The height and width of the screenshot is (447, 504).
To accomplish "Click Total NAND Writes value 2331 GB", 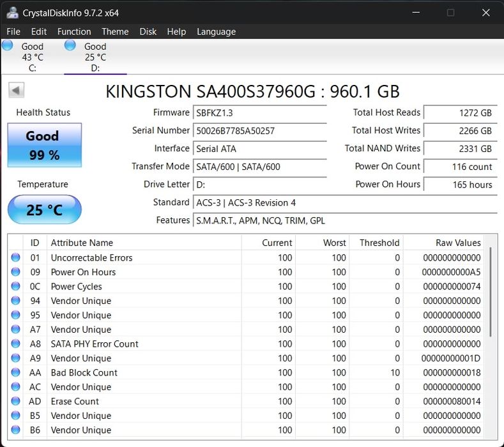I will click(x=461, y=149).
